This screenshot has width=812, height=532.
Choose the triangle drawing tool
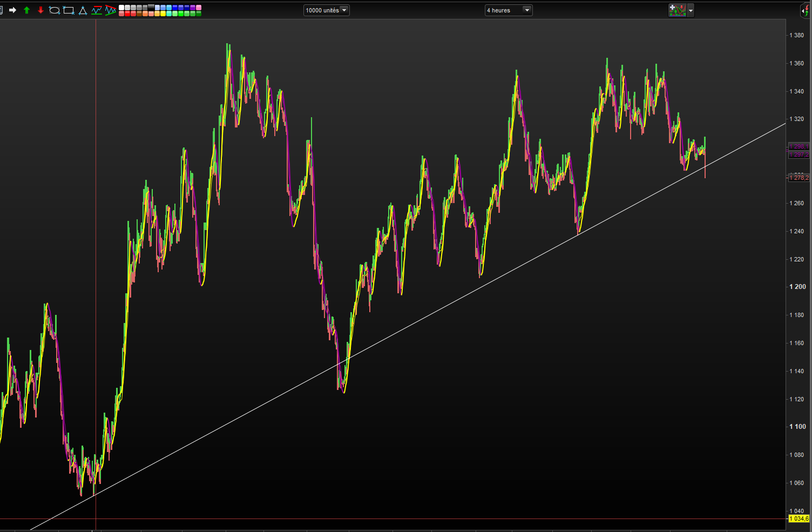point(83,10)
